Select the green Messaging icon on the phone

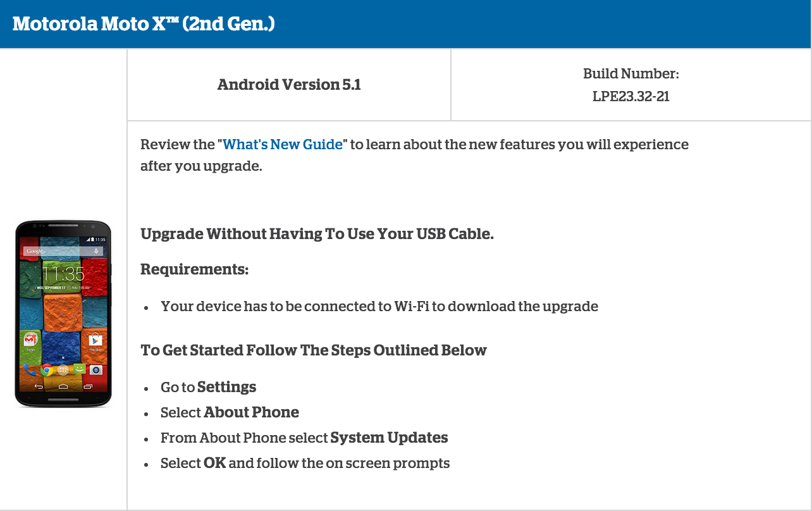79,369
